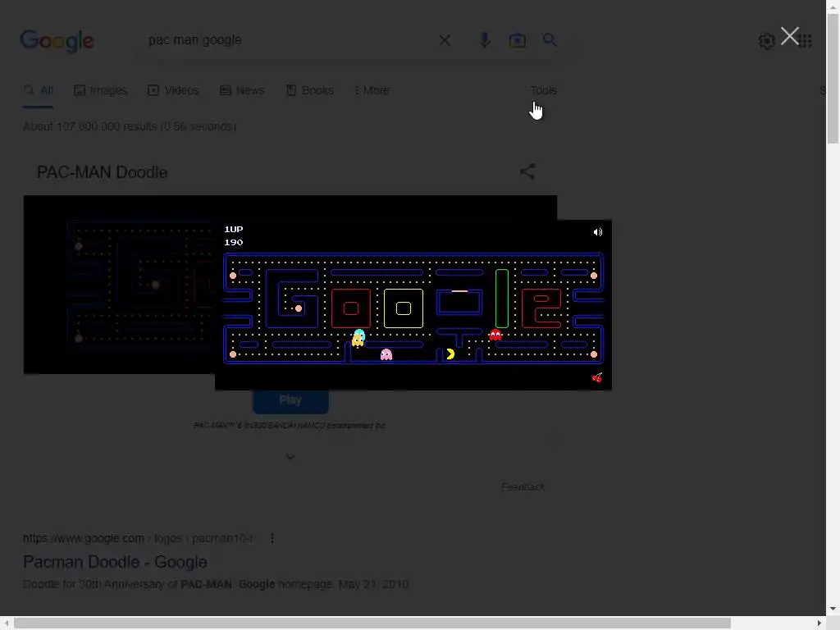Click the faded doodle preview thumbnail

coord(119,285)
